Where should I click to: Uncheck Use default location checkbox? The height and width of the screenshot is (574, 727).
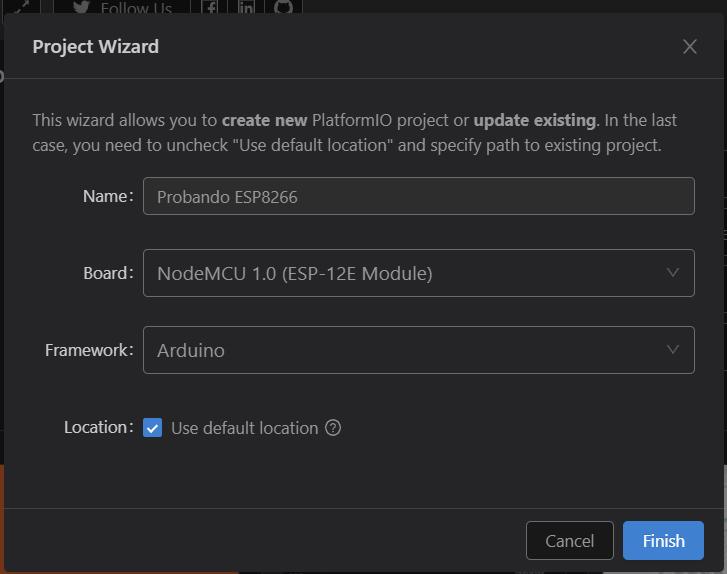(153, 427)
